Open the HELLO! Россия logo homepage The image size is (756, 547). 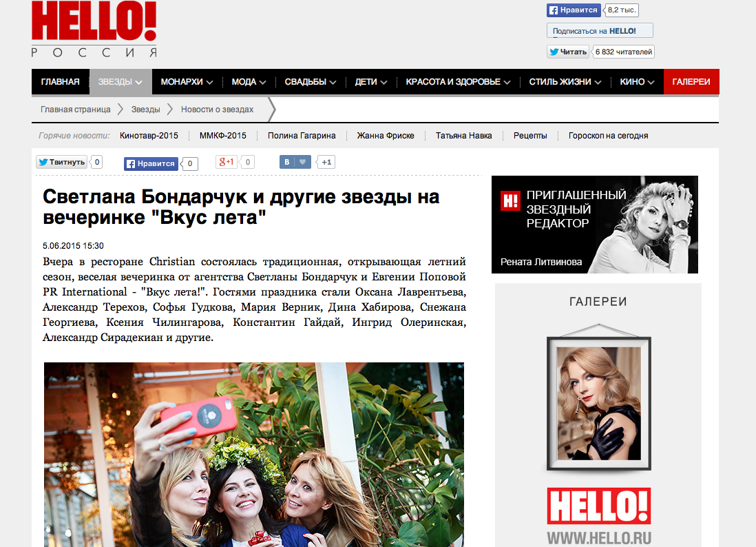click(x=94, y=29)
